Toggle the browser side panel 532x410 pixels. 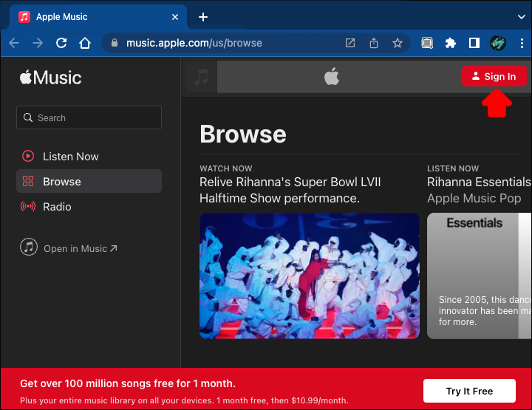(x=474, y=43)
